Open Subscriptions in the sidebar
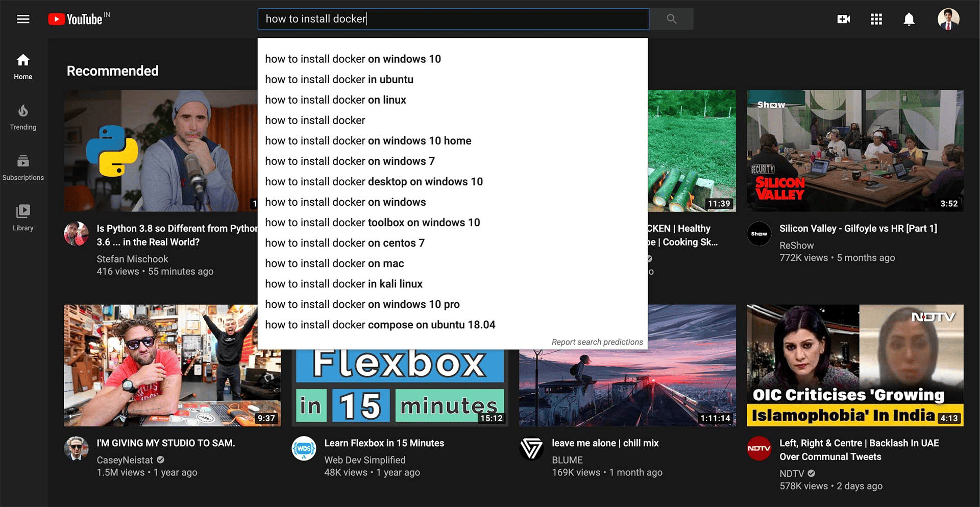The image size is (980, 507). (x=23, y=168)
